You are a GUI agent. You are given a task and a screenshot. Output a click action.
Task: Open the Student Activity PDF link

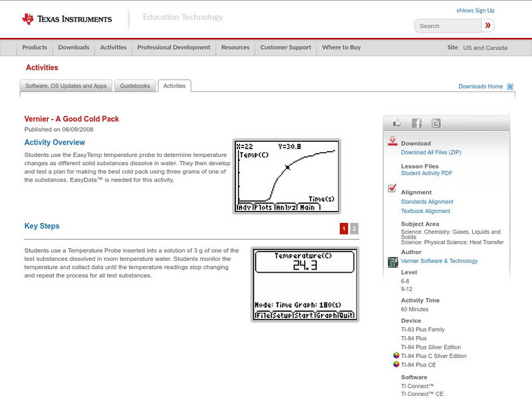pyautogui.click(x=426, y=173)
